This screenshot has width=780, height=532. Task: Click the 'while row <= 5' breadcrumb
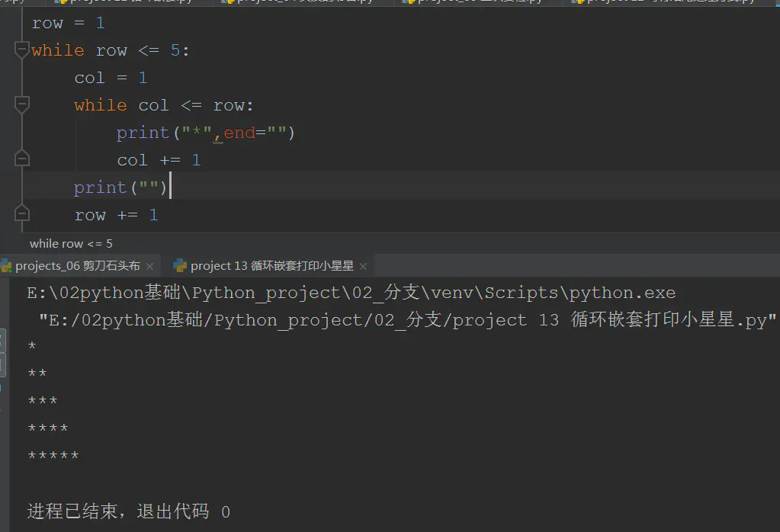click(x=71, y=244)
